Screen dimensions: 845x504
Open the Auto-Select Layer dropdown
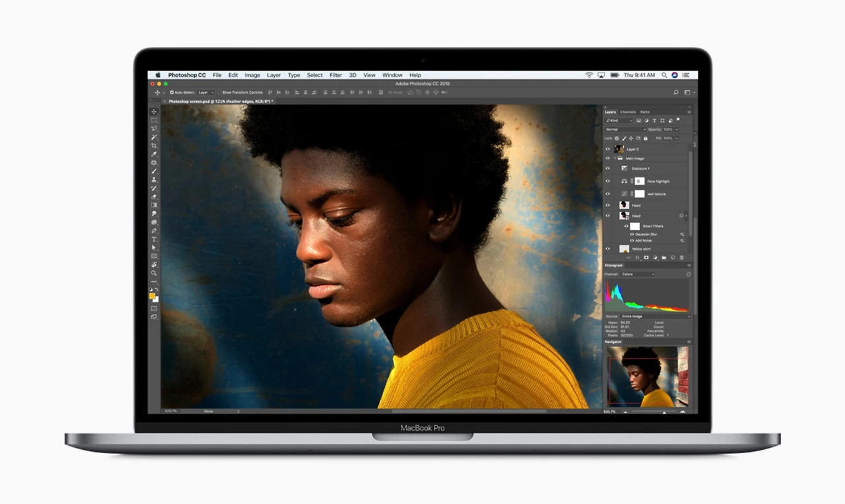(205, 92)
